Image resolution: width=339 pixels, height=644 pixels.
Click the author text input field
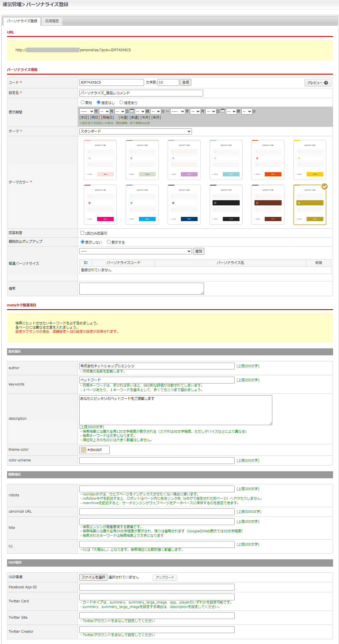point(157,366)
